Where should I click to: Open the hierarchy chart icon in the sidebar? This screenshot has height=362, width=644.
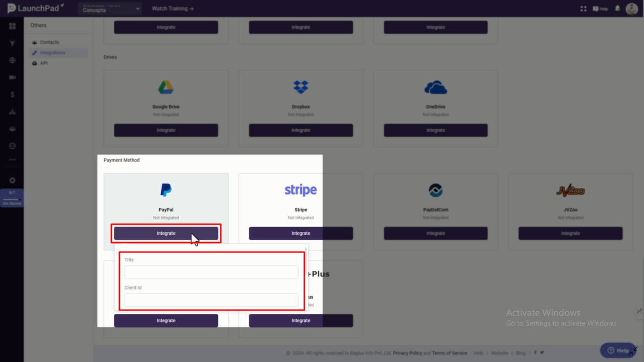12,112
